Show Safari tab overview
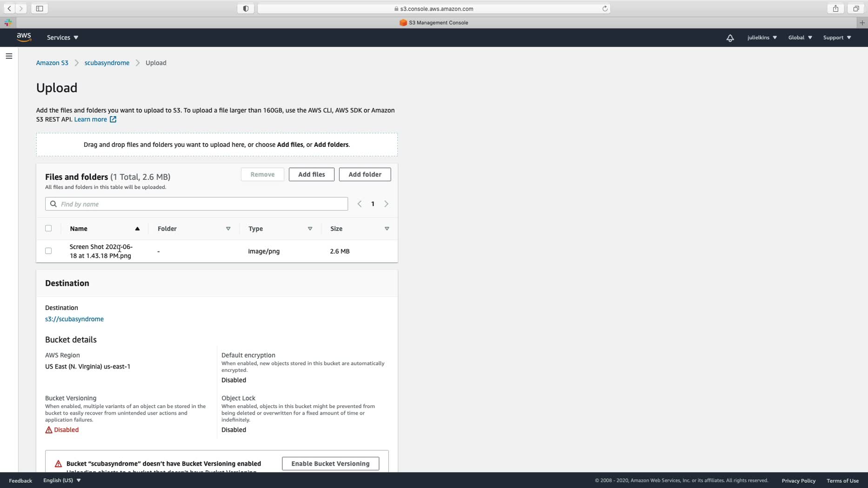The width and height of the screenshot is (868, 488). point(856,8)
